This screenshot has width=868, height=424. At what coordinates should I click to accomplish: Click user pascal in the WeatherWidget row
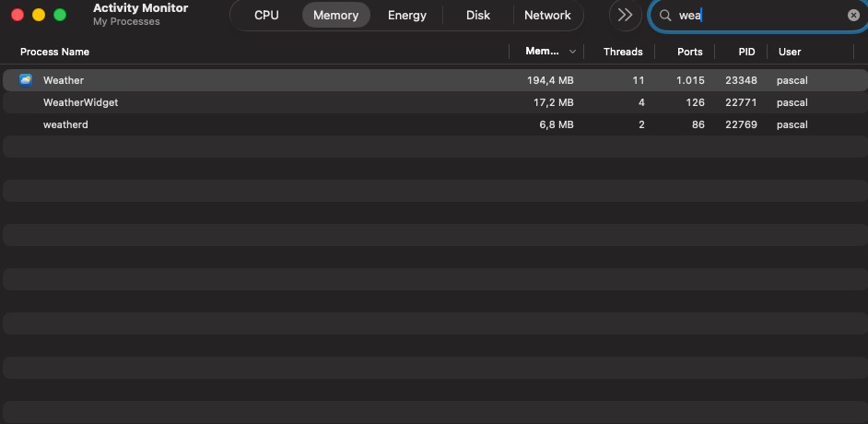click(792, 102)
